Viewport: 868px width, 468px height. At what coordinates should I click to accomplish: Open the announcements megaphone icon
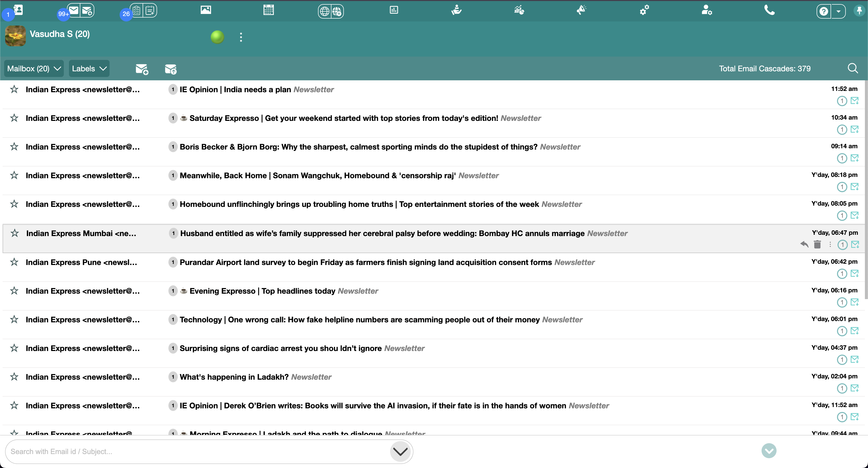pos(582,10)
